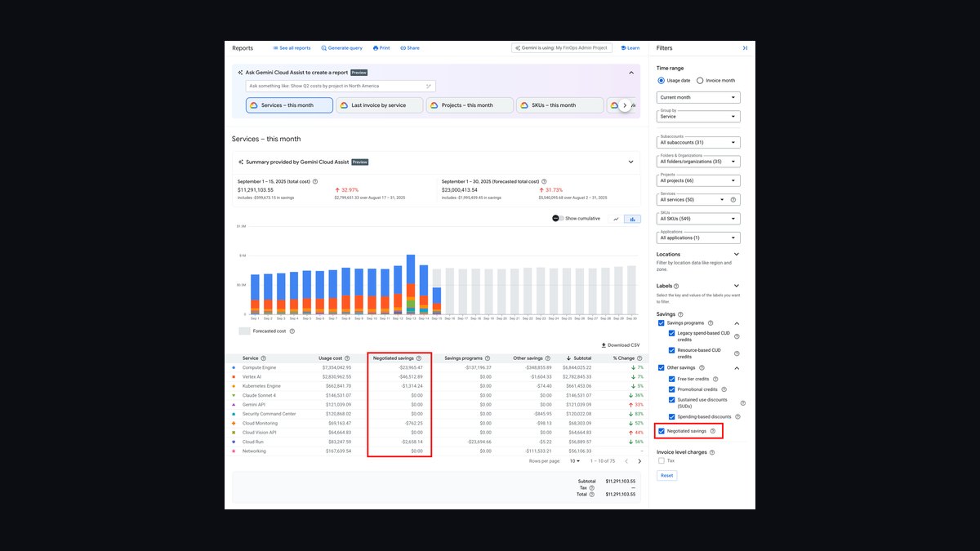Open help icon beside Negotiated savings column header

click(x=419, y=358)
